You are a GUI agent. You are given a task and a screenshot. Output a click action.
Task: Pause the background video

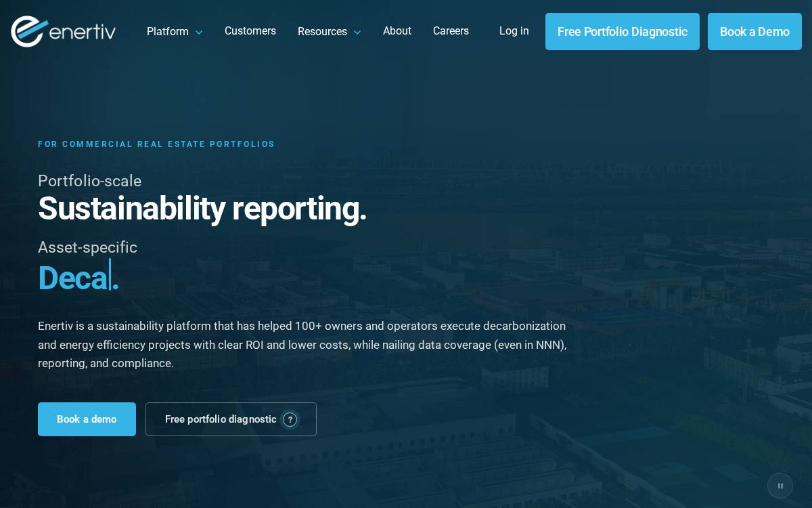[x=780, y=486]
